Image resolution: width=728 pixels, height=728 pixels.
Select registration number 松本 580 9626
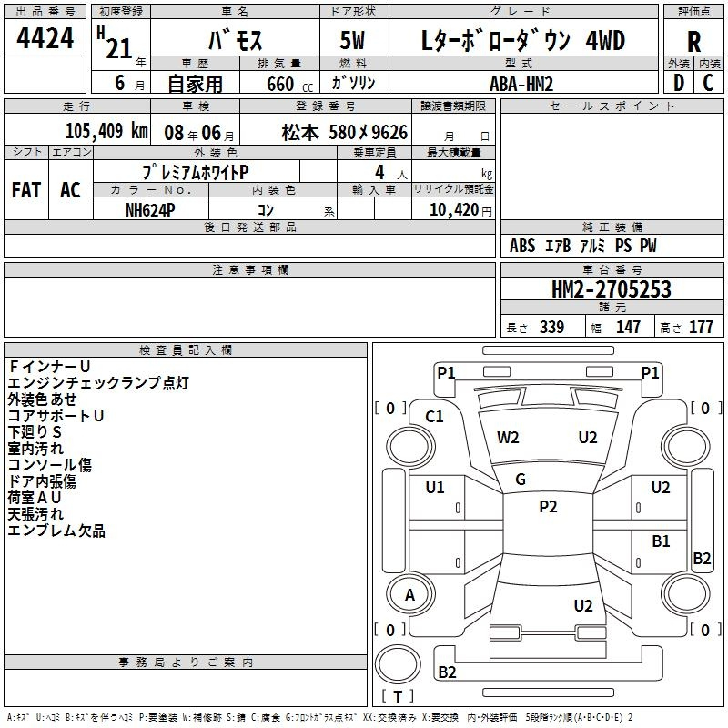click(x=345, y=133)
